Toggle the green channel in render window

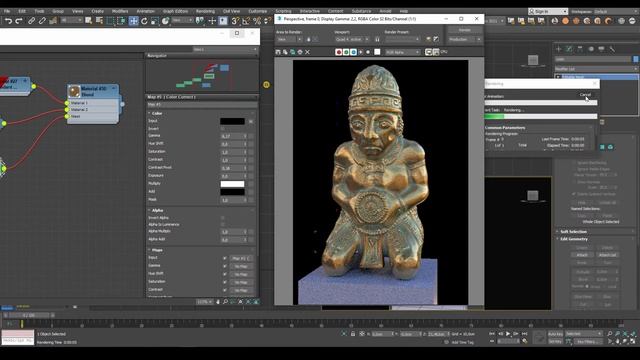click(346, 52)
